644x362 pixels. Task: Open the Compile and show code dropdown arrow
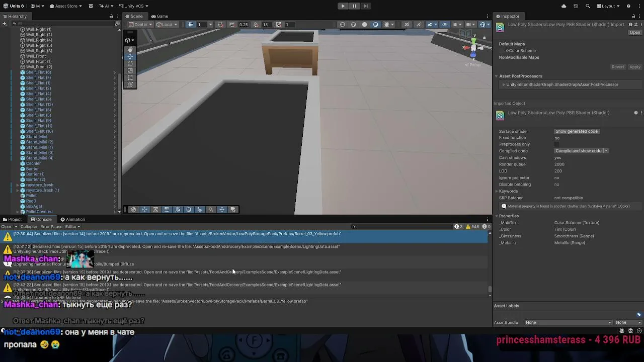[606, 151]
